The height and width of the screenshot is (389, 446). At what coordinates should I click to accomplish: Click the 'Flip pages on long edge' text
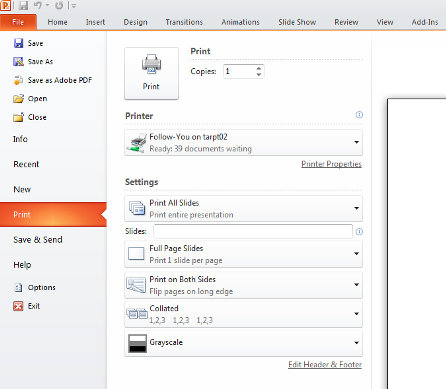191,291
